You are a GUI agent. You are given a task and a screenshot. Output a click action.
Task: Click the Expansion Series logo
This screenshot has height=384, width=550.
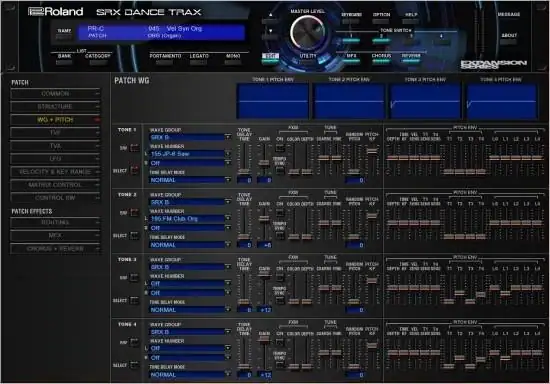pos(493,64)
